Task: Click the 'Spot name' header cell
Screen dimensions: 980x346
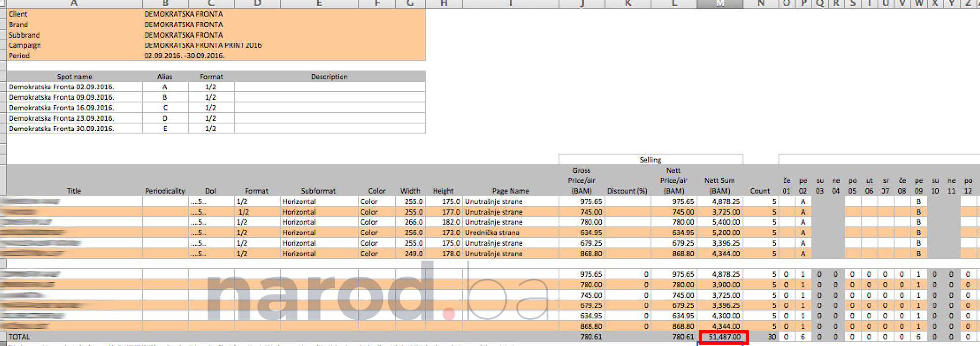Action: pyautogui.click(x=74, y=77)
